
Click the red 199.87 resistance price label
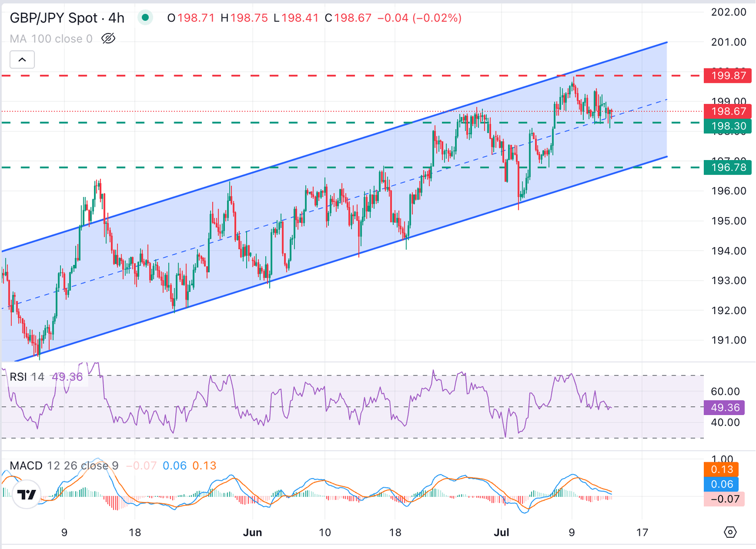tap(727, 75)
